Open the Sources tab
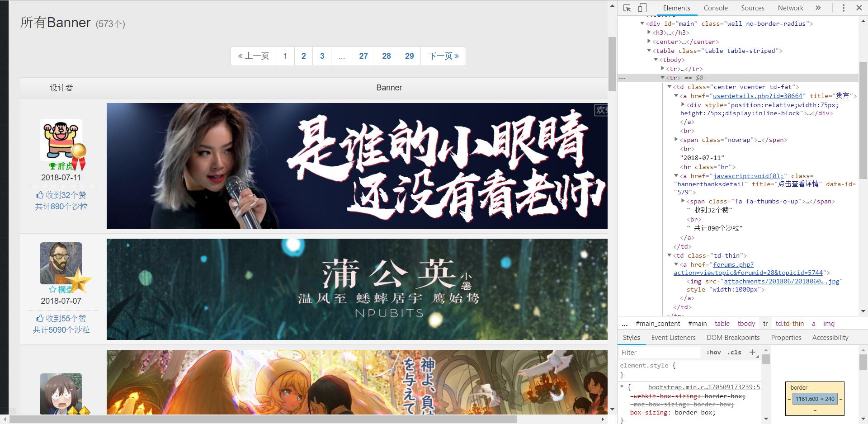Image resolution: width=868 pixels, height=424 pixels. 753,8
